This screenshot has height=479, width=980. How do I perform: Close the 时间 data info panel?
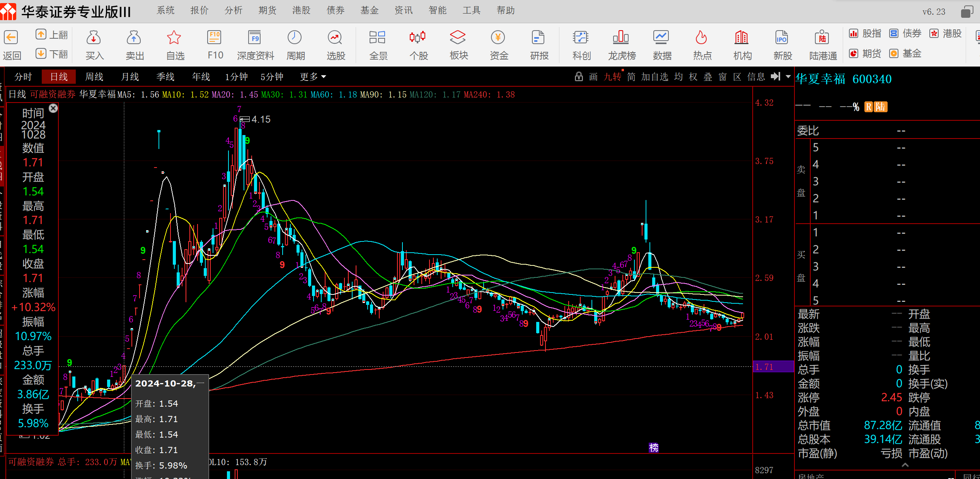click(53, 108)
